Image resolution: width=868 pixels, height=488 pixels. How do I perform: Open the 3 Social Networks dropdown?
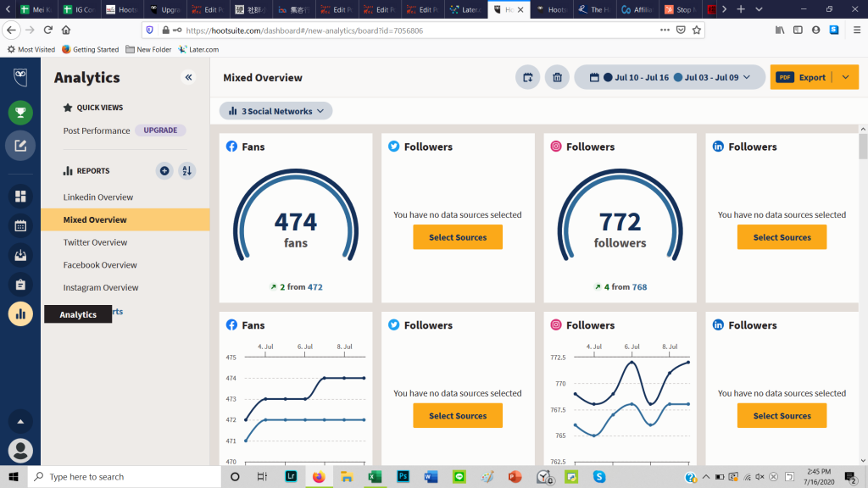point(275,111)
